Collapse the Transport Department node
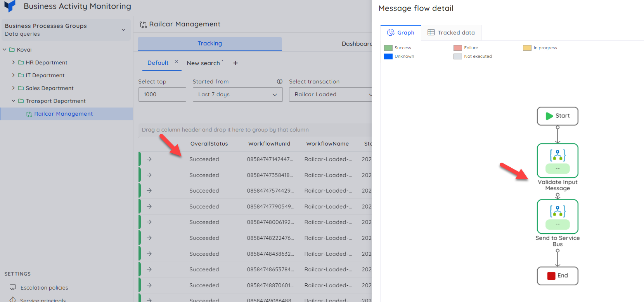Viewport: 644px width, 302px height. 14,101
